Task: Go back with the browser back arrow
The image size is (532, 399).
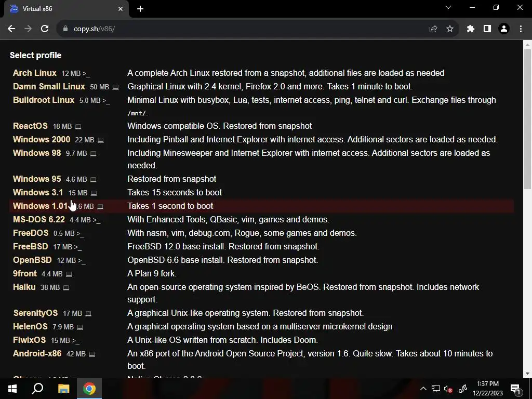Action: tap(11, 29)
